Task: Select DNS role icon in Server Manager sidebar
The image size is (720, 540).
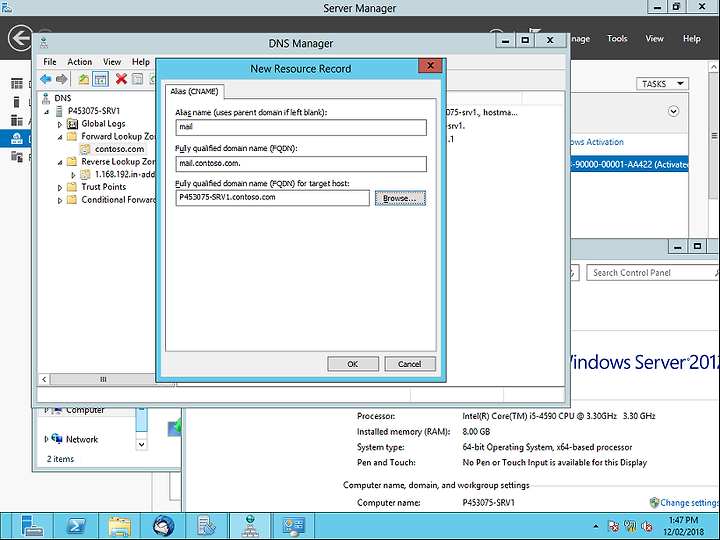Action: [17, 138]
